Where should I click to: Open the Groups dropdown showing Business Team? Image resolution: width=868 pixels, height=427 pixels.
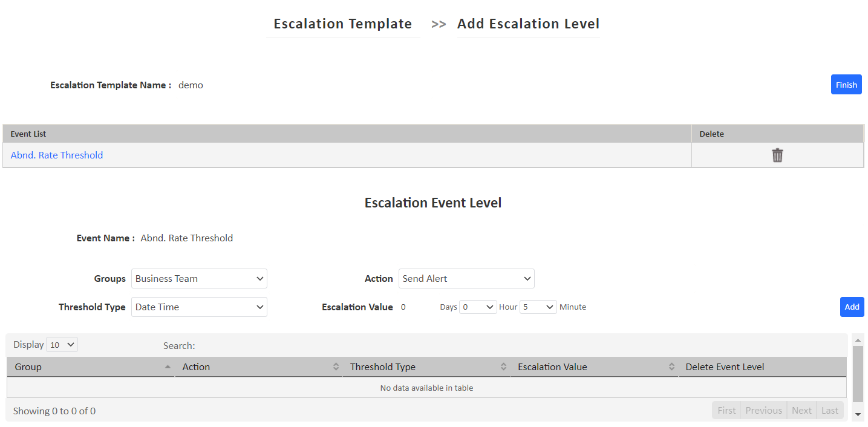coord(199,278)
